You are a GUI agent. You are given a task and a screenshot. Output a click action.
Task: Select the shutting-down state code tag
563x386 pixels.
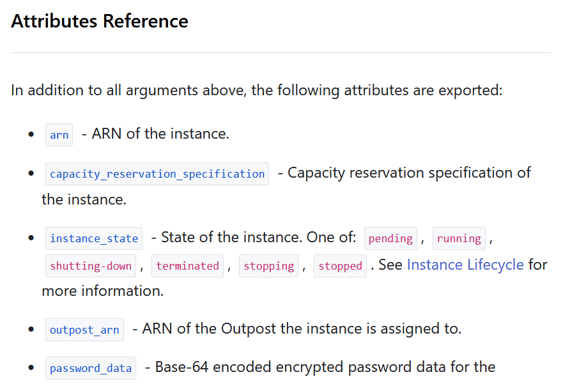[x=90, y=266]
